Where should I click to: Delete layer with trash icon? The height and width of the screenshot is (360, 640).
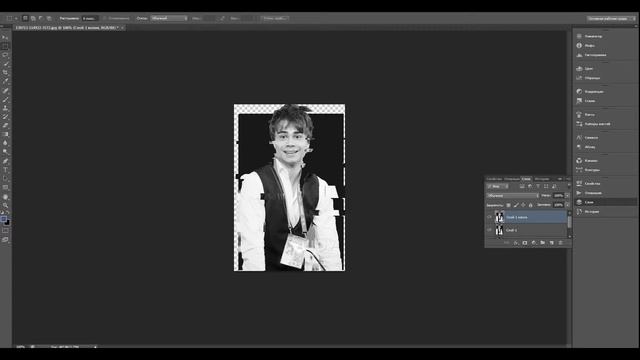click(560, 243)
